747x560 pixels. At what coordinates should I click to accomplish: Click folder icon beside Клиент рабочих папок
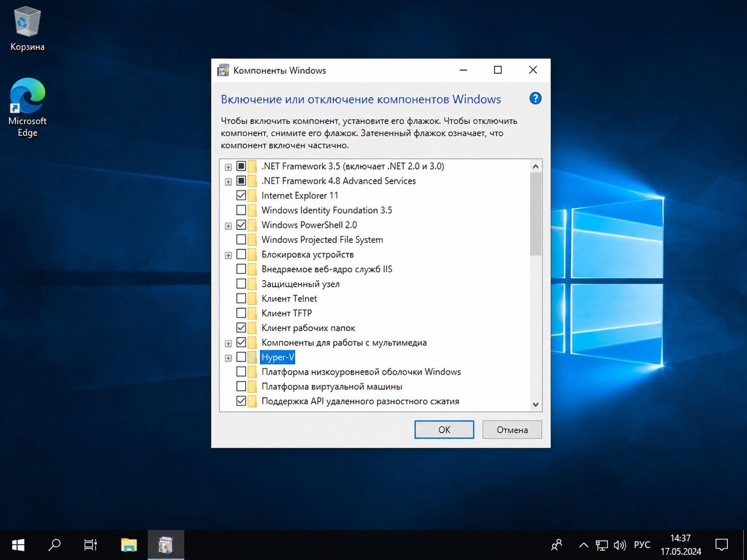(x=252, y=328)
